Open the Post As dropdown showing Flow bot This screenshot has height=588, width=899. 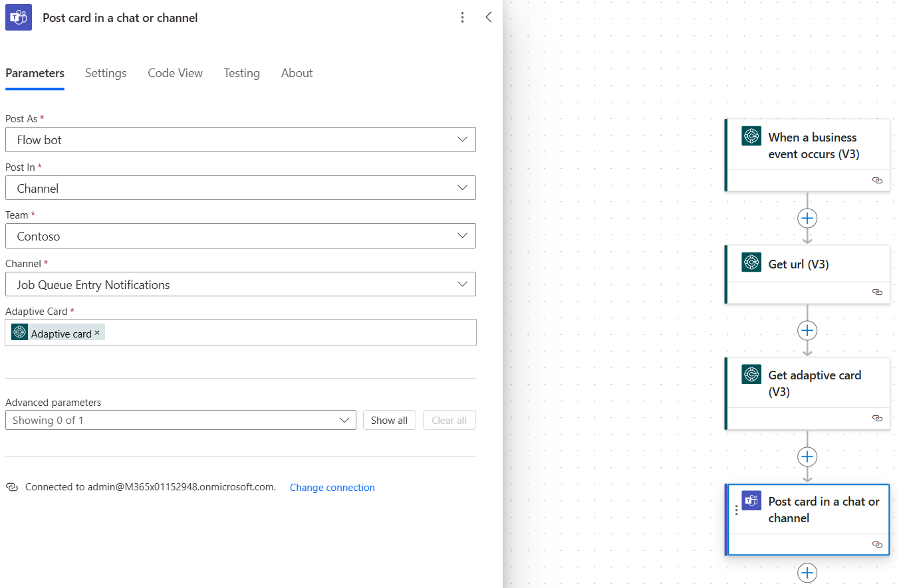pos(241,140)
